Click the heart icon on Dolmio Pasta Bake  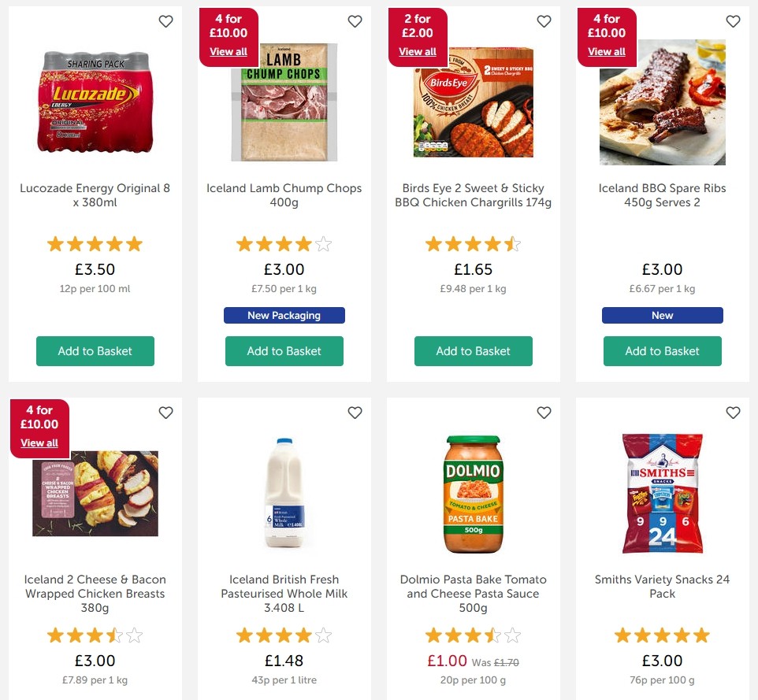544,413
